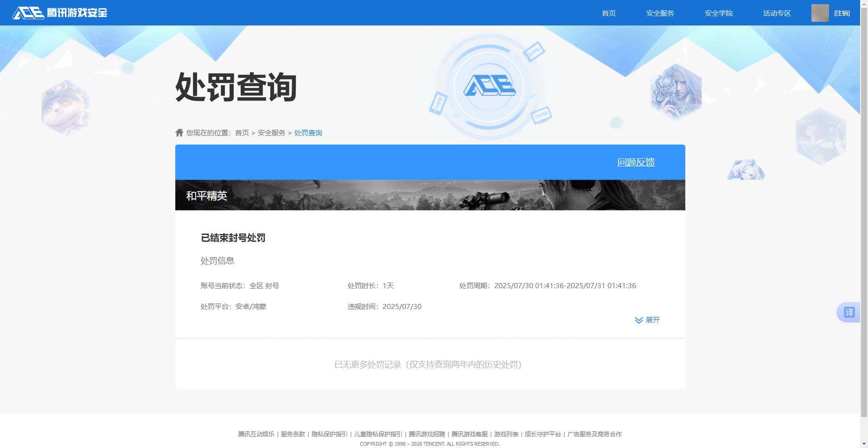Open the floating 译 translate button
The image size is (868, 448).
click(x=850, y=312)
